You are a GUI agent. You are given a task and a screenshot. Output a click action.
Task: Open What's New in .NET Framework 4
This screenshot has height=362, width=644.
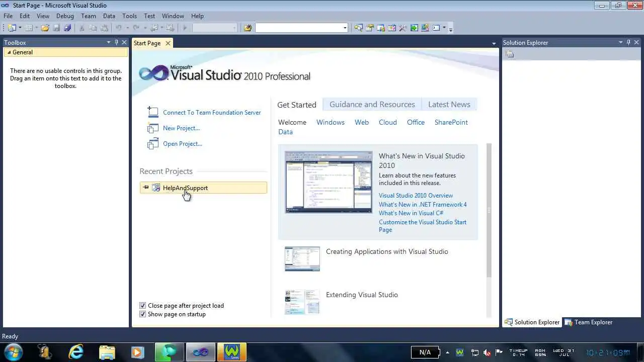pyautogui.click(x=423, y=205)
